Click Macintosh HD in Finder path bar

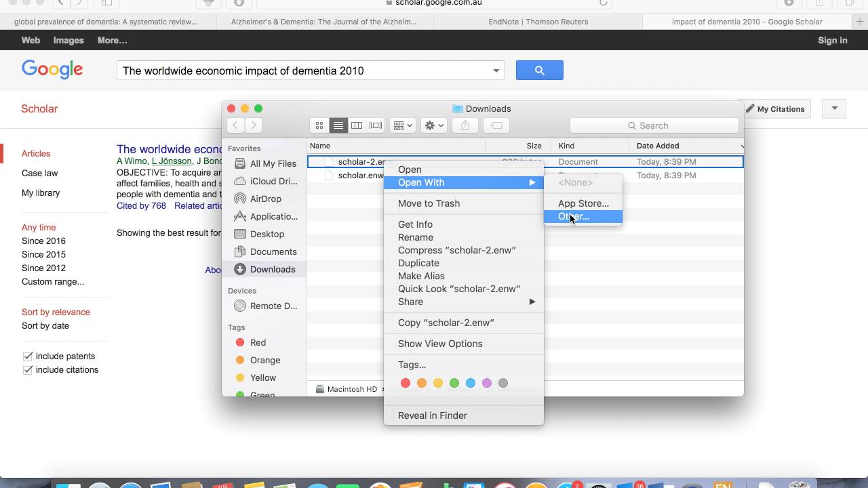(x=346, y=389)
